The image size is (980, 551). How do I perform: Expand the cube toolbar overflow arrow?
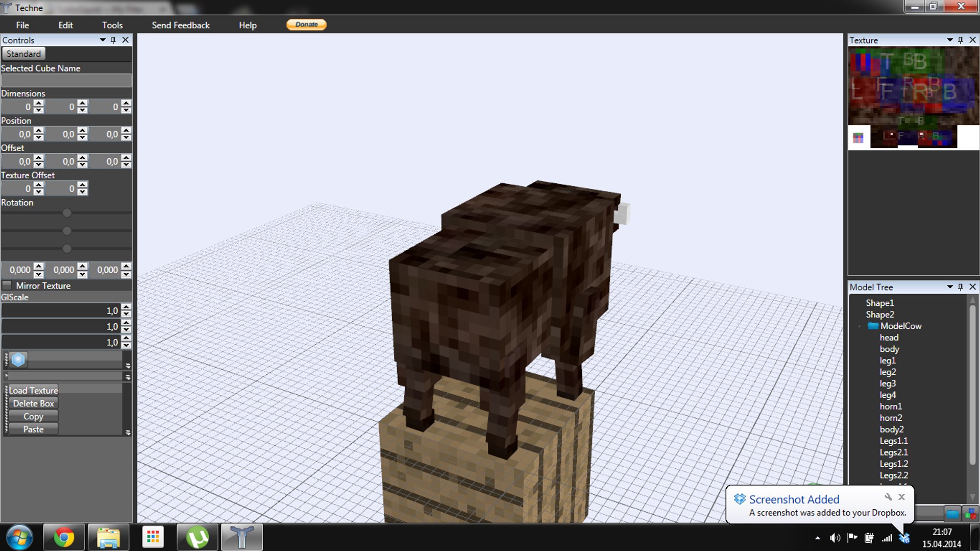pos(128,366)
